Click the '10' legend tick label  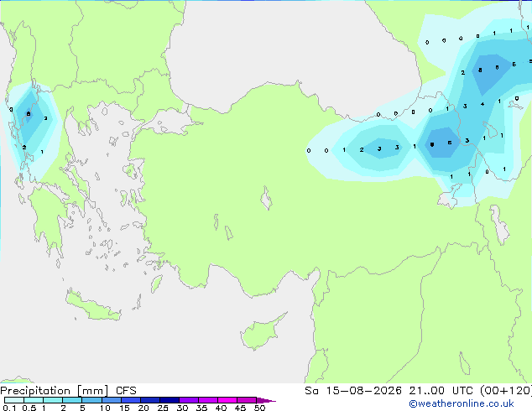105,408
